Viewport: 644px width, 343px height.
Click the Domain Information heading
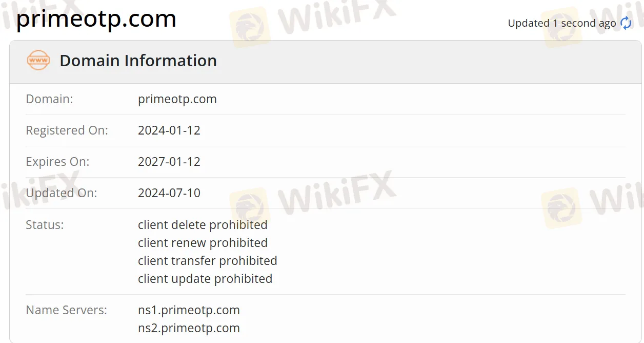pyautogui.click(x=138, y=61)
